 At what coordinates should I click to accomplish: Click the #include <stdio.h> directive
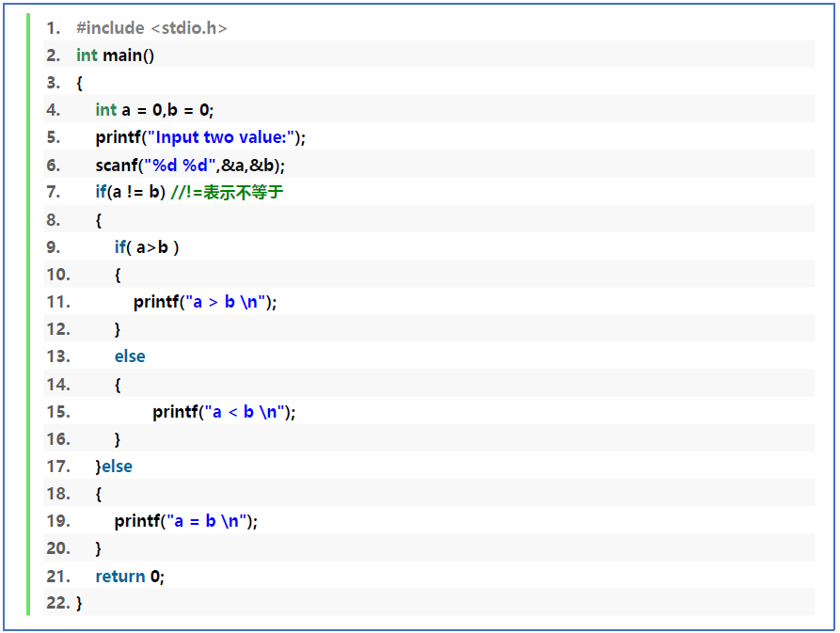(x=151, y=28)
